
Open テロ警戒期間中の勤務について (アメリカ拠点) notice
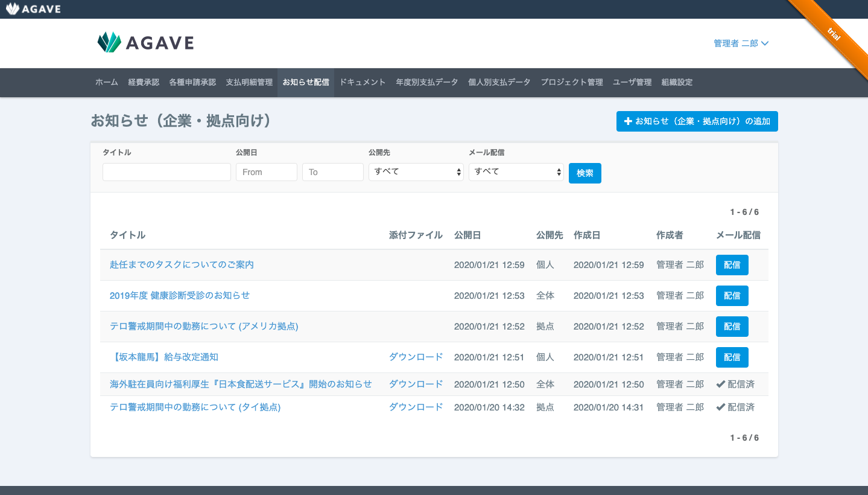[204, 327]
